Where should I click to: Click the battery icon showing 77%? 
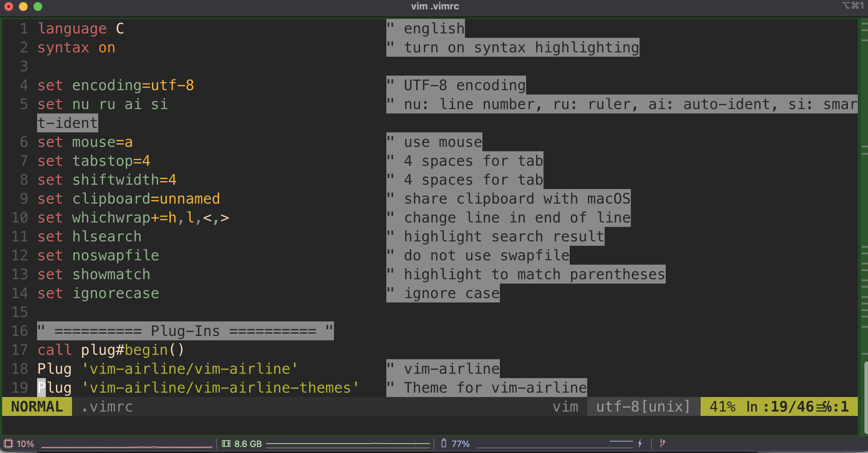tap(443, 443)
